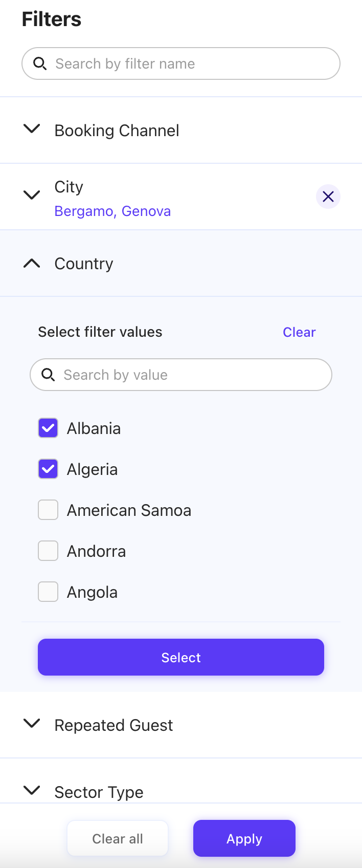
Task: Focus the Search by filter name field
Action: 189,63
